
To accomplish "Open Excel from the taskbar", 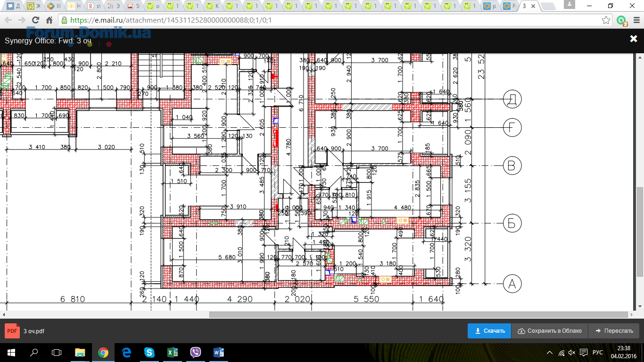I will coord(173,353).
